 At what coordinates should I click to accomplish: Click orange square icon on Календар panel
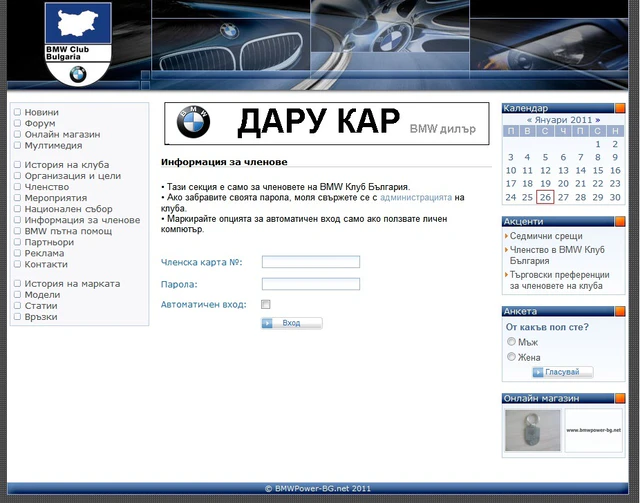(x=620, y=108)
